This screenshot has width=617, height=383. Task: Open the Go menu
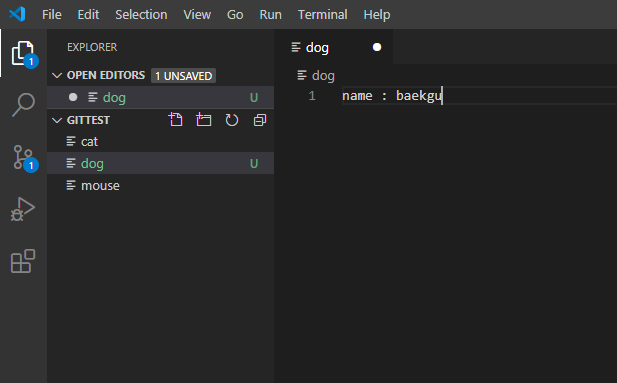click(x=235, y=15)
